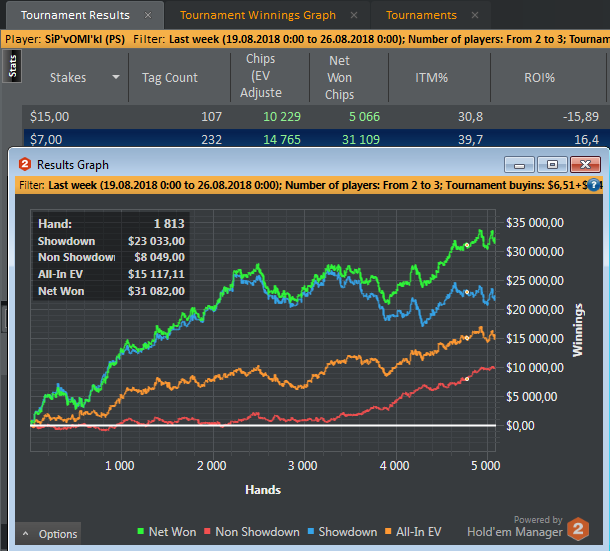Image resolution: width=610 pixels, height=551 pixels.
Task: Click the -15,89 ROI% cell
Action: pyautogui.click(x=580, y=117)
